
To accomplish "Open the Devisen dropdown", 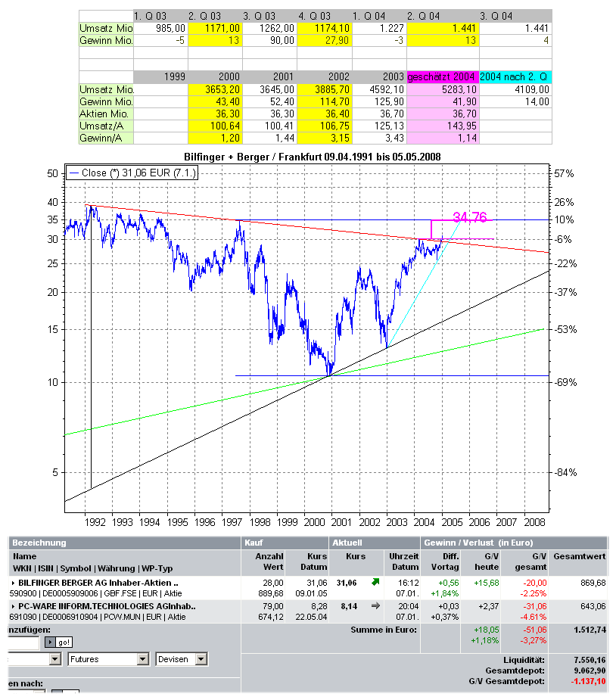I will click(x=182, y=659).
